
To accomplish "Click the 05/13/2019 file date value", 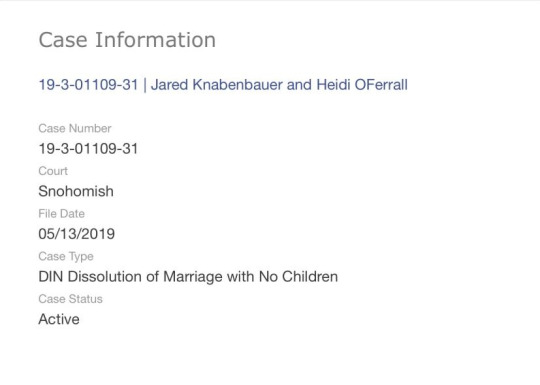I will tap(76, 234).
